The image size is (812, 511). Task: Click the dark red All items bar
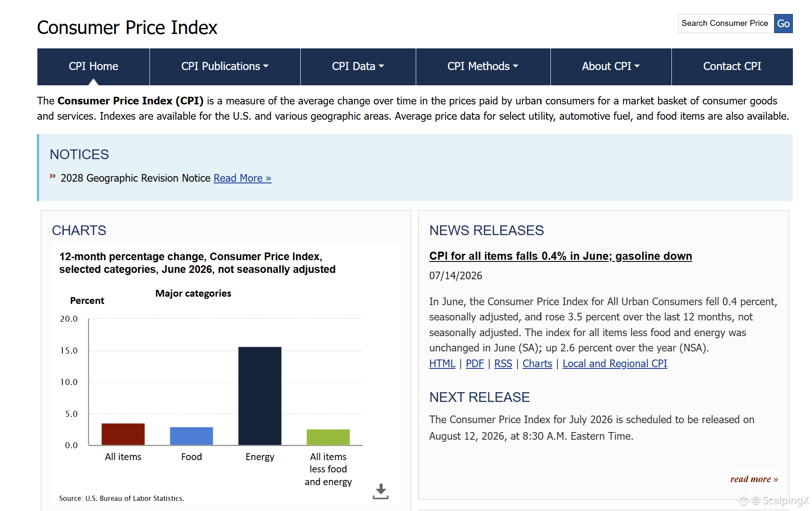tap(123, 434)
